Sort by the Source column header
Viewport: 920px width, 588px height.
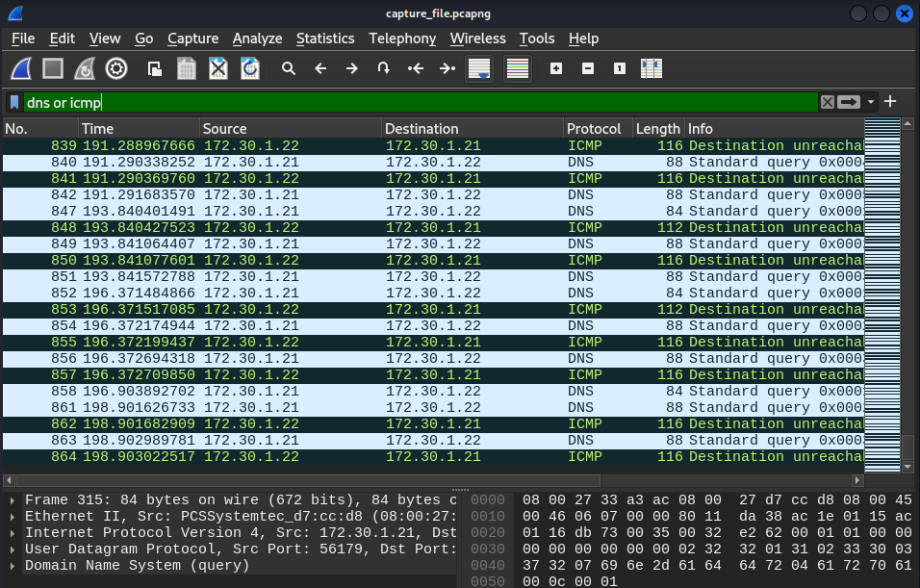[291, 129]
